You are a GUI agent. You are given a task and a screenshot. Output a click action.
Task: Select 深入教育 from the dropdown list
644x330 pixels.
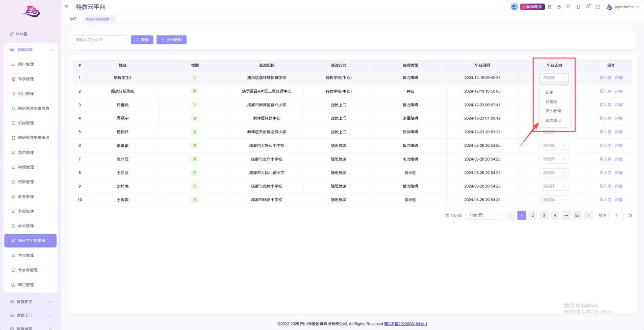[x=555, y=111]
